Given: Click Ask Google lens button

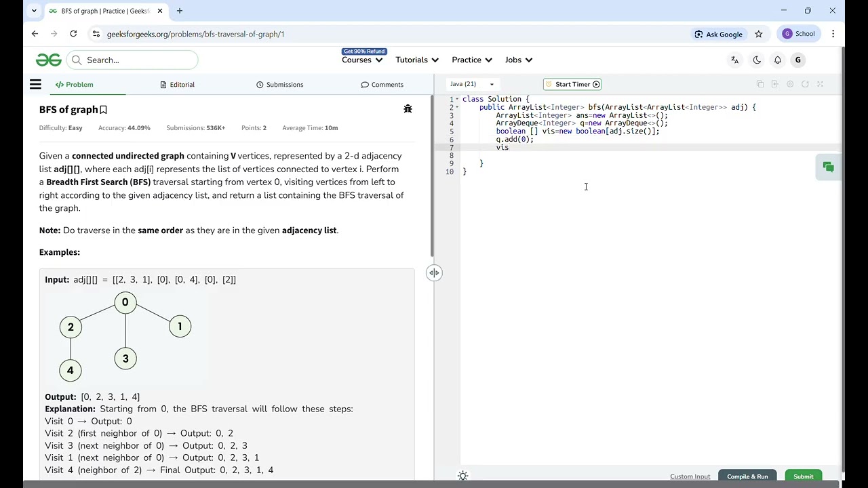Looking at the screenshot, I should point(718,34).
